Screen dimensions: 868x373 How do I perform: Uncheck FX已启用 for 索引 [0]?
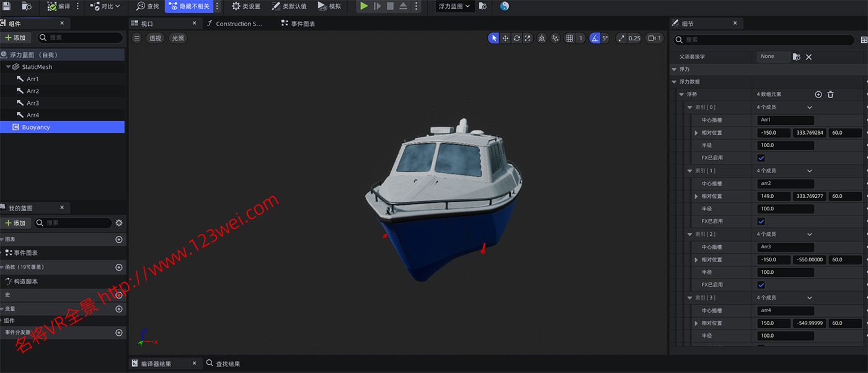(x=761, y=158)
